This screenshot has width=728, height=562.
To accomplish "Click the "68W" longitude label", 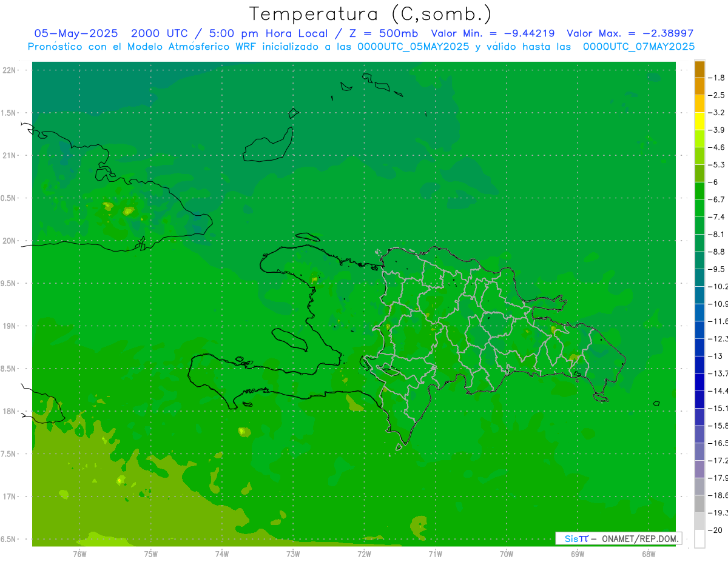I will [x=649, y=554].
